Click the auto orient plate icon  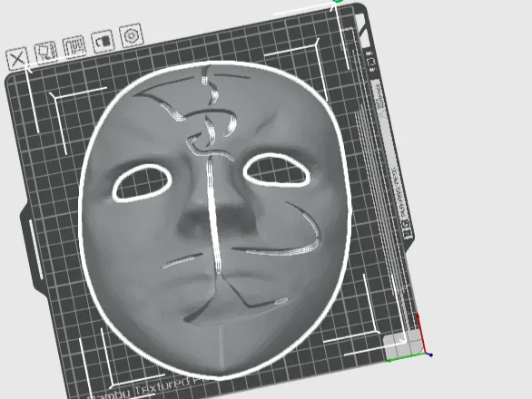[x=45, y=53]
